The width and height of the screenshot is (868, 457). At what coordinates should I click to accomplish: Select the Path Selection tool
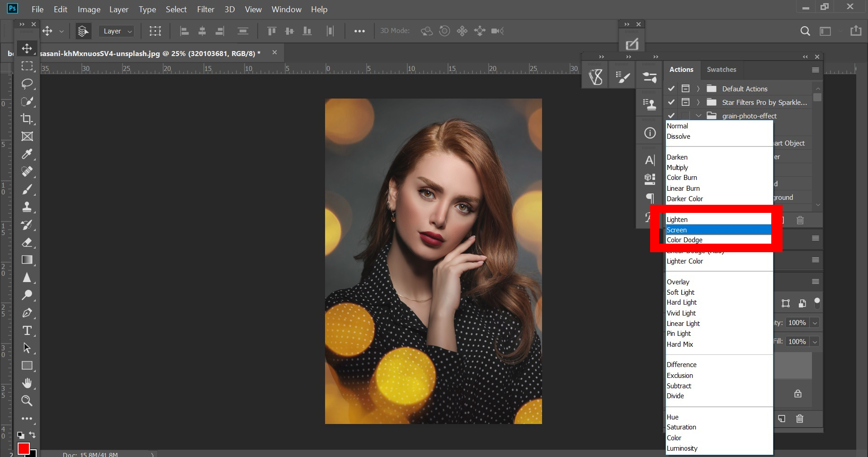(x=27, y=348)
